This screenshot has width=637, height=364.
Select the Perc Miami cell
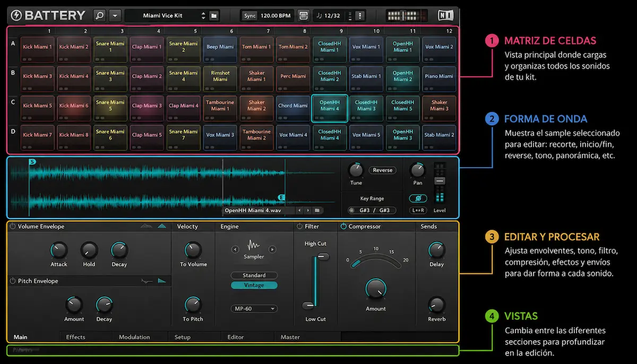point(293,79)
